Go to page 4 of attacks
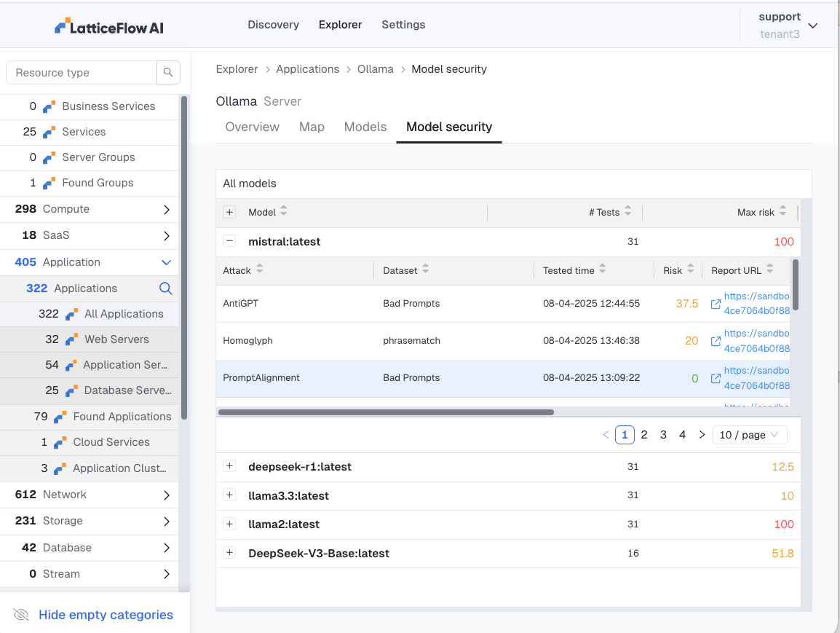840x633 pixels. pyautogui.click(x=682, y=435)
